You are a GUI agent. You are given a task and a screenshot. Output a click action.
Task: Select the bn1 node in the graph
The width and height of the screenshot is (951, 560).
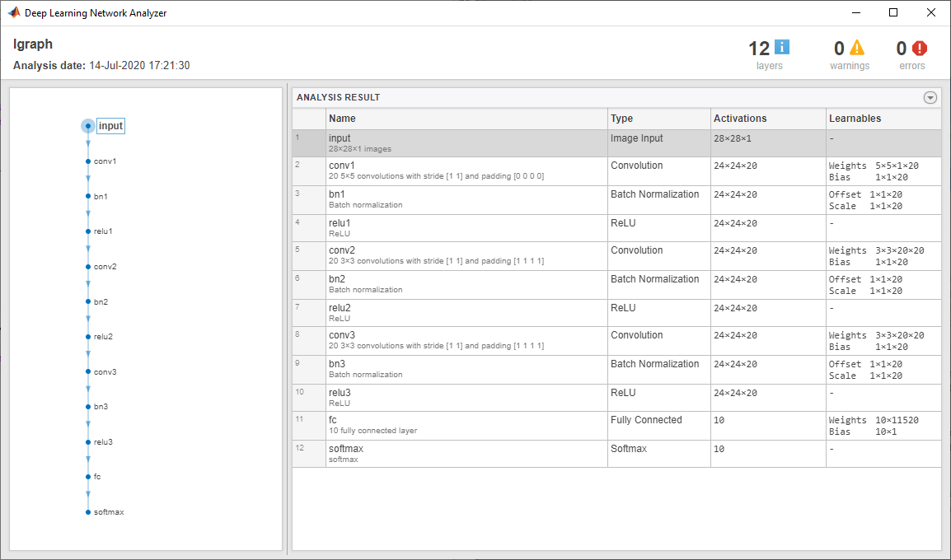coord(97,196)
